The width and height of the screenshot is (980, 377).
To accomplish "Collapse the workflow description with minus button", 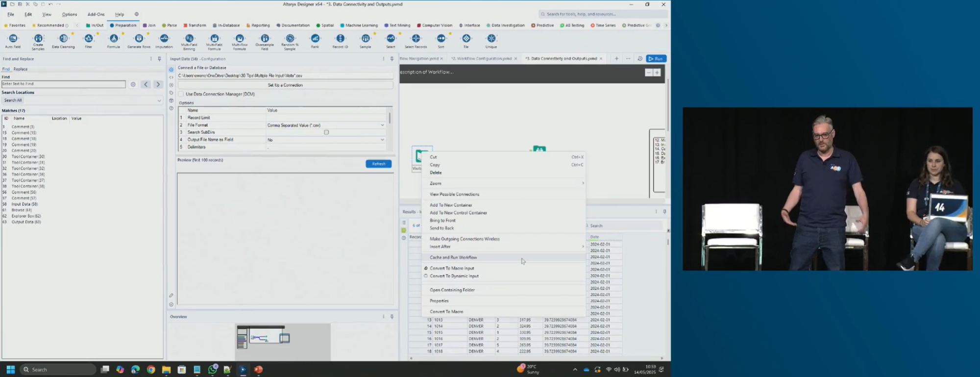I will [648, 73].
